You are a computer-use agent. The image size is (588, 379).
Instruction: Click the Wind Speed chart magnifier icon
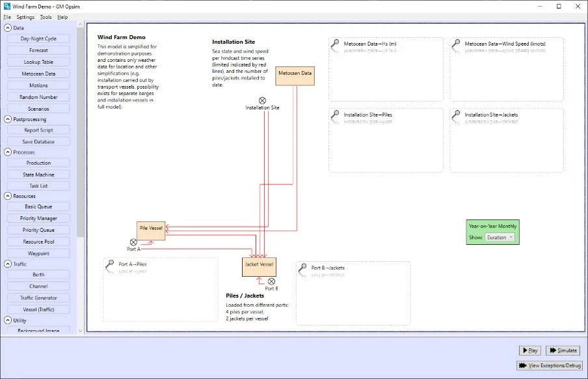point(457,45)
